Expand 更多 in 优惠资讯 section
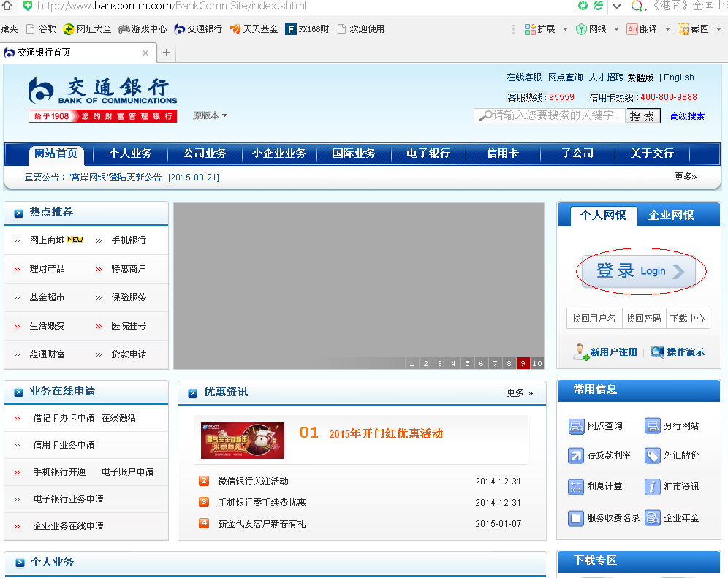The height and width of the screenshot is (578, 728). (520, 392)
